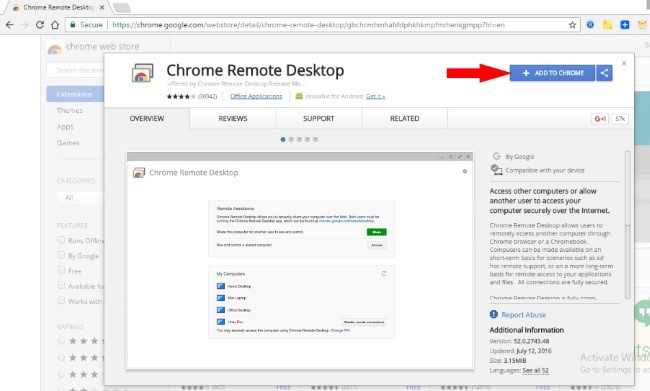Click the Report Abuse icon

click(x=494, y=314)
